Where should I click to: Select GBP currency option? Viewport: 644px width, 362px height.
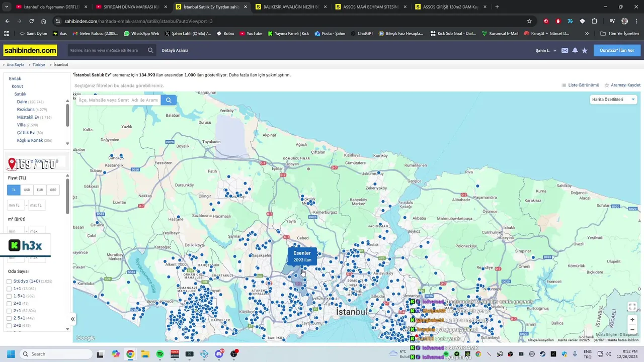[53, 190]
